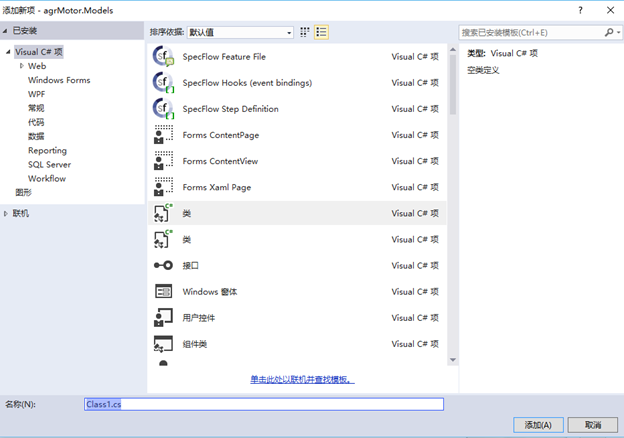Expand the Web tree node arrow

pos(21,66)
